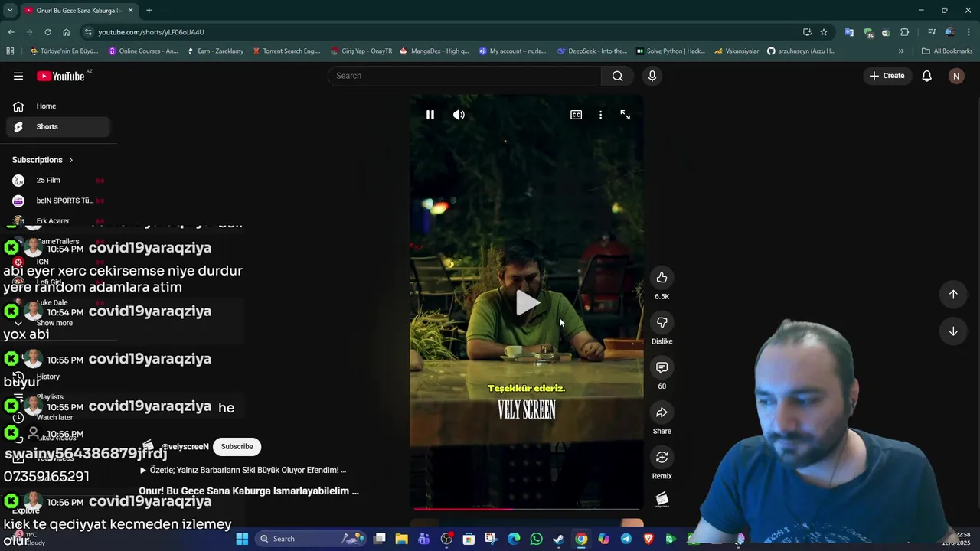Open the Chrome home page button
The image size is (980, 551).
point(66,32)
